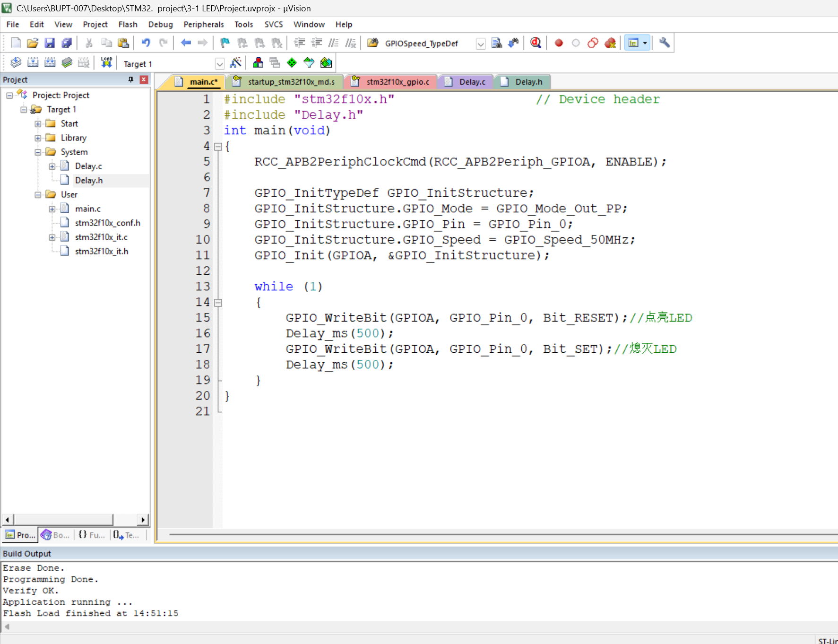Disable all breakpoints via the hollow red circles icon
This screenshot has height=644, width=838.
(593, 43)
